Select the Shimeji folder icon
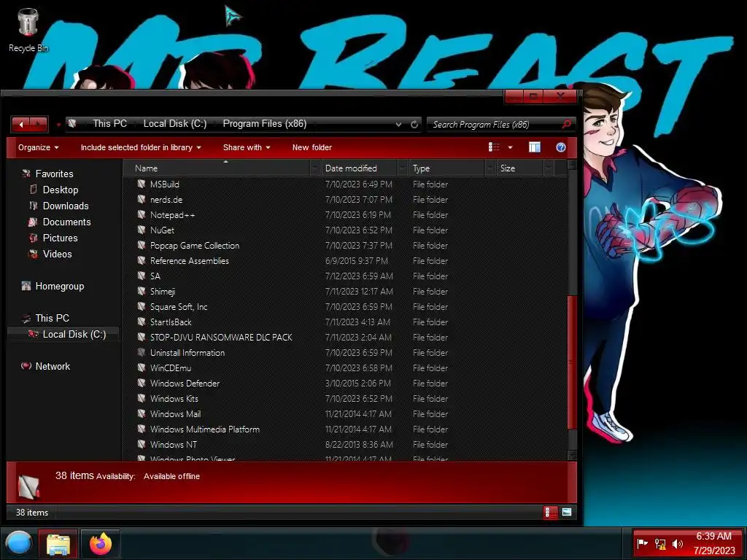Viewport: 747px width, 560px height. click(142, 291)
